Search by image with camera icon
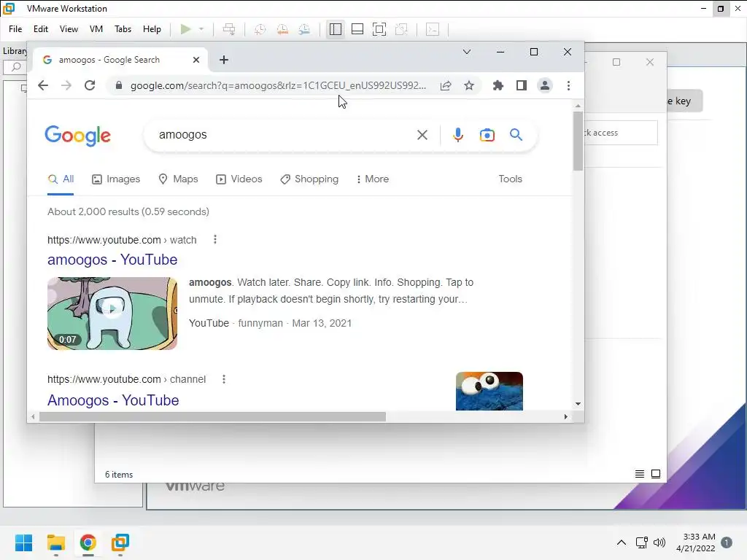Screen dimensions: 747x560 click(x=487, y=135)
